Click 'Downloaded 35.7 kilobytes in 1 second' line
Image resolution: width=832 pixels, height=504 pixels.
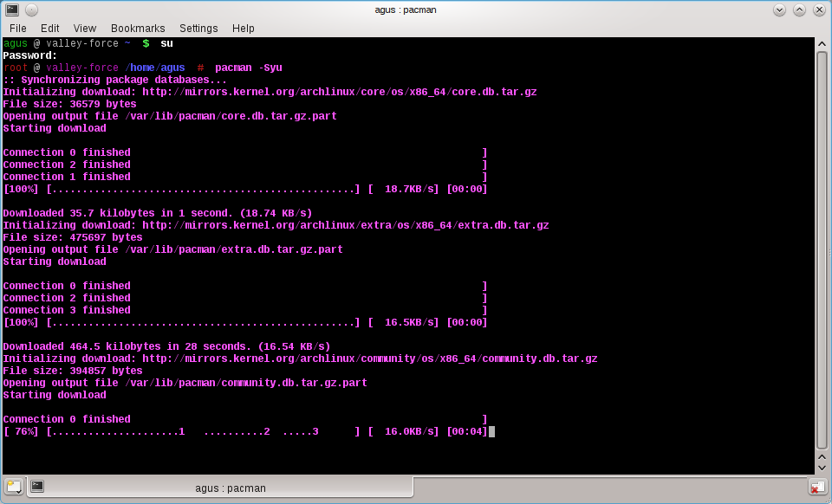[158, 213]
